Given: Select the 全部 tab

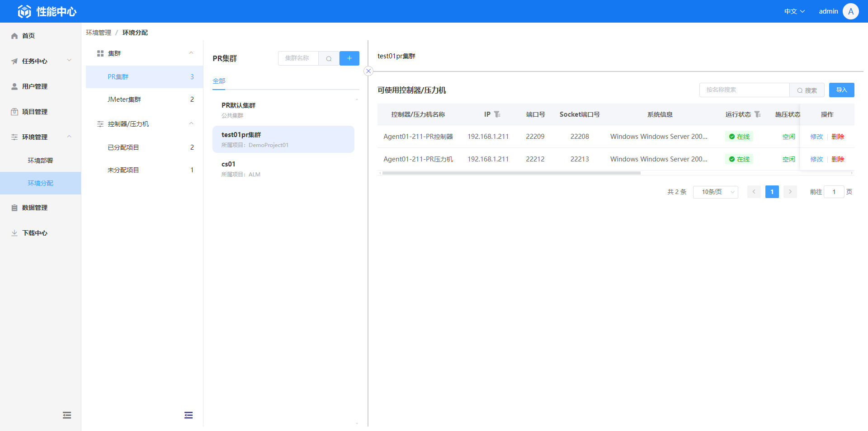Looking at the screenshot, I should pos(219,81).
